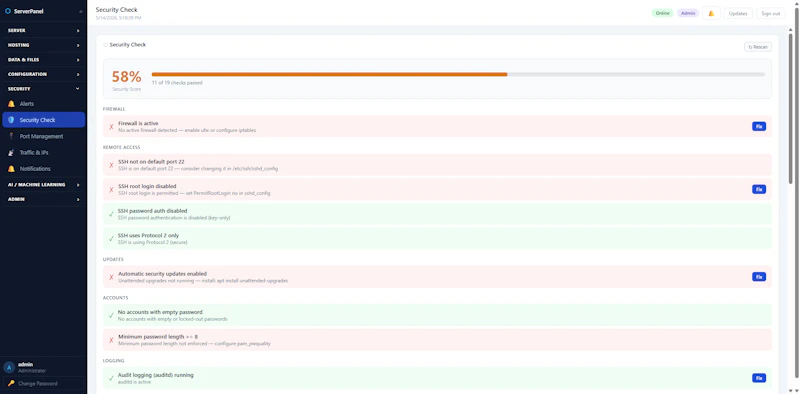Click the FIREWALL section heading
Viewport: 800px width, 394px height.
point(114,109)
